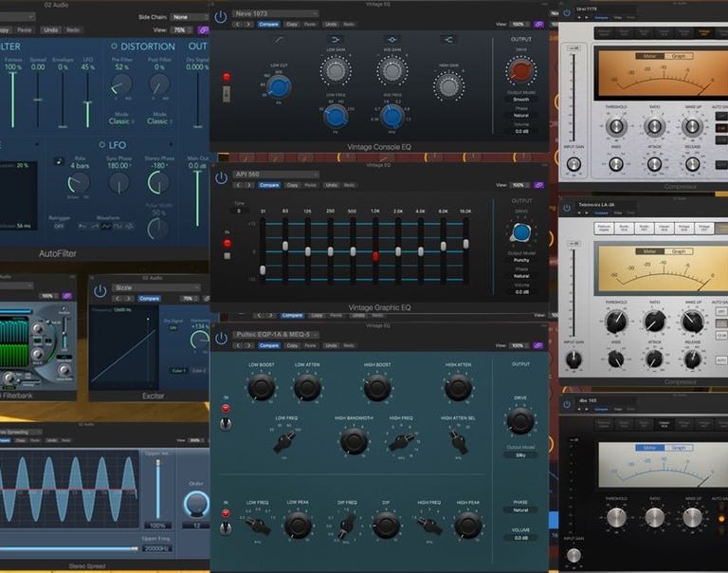Toggle power button of Neve 1073 EQ
Screen dimensions: 728x573
click(221, 17)
